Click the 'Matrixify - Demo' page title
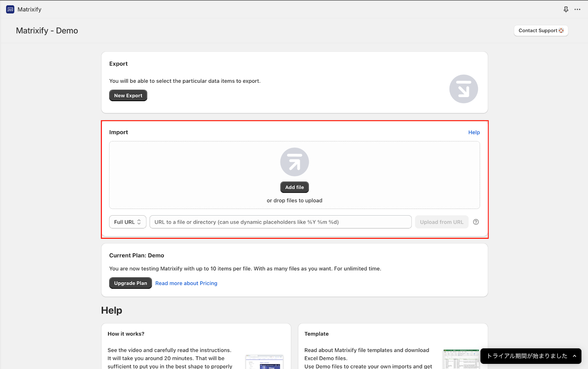The width and height of the screenshot is (588, 369). pos(47,31)
